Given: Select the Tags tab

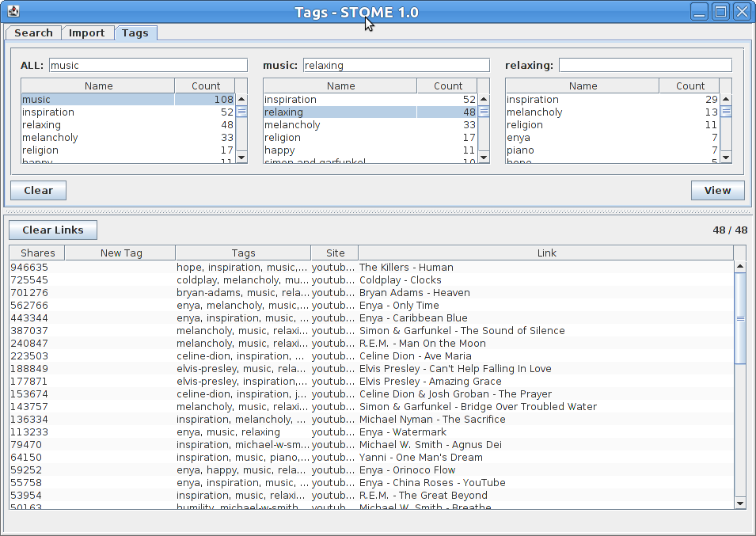Looking at the screenshot, I should pos(135,33).
